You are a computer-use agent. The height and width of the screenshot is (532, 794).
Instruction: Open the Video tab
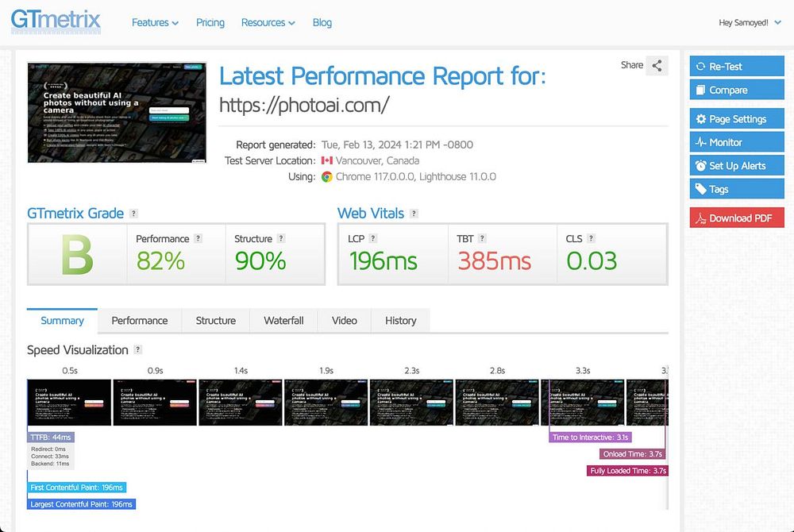point(345,321)
